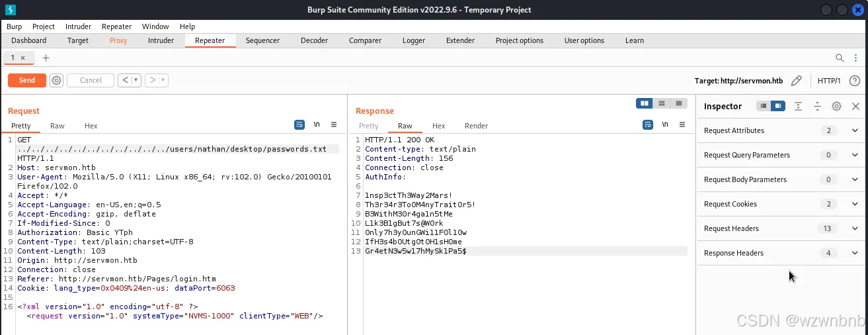
Task: Switch to Extender tab
Action: 460,40
